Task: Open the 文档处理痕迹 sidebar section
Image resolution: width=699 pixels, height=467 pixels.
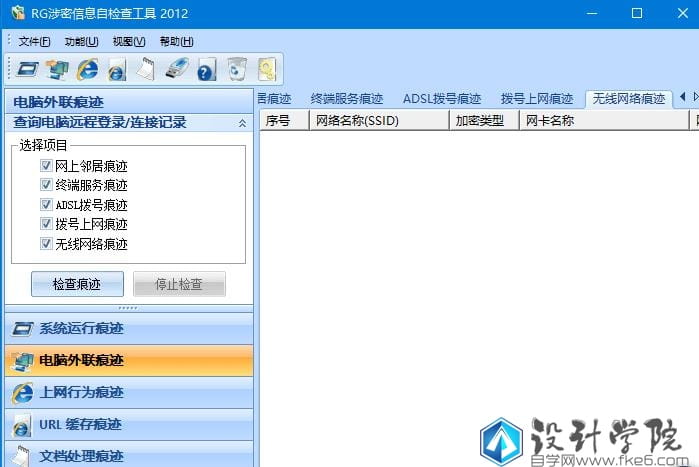Action: pos(129,455)
